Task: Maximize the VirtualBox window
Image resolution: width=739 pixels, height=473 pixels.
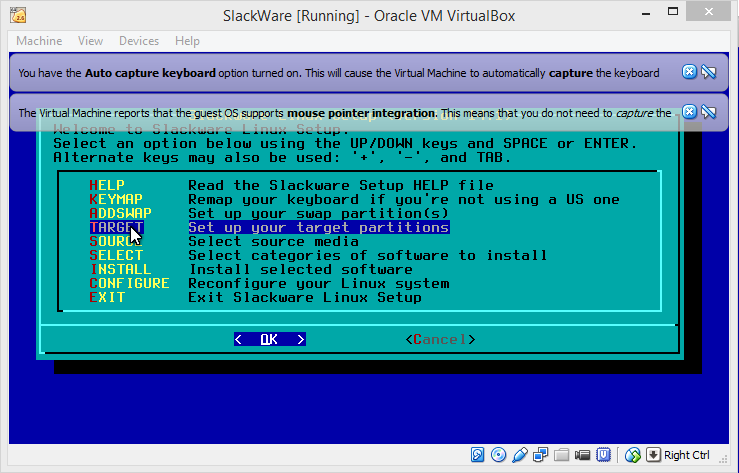Action: [x=673, y=12]
